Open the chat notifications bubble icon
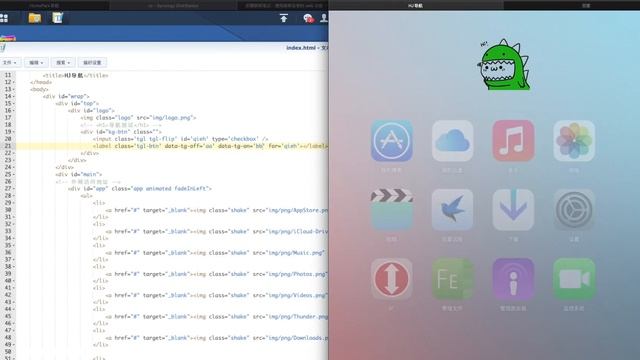Image resolution: width=640 pixels, height=360 pixels. point(308,18)
